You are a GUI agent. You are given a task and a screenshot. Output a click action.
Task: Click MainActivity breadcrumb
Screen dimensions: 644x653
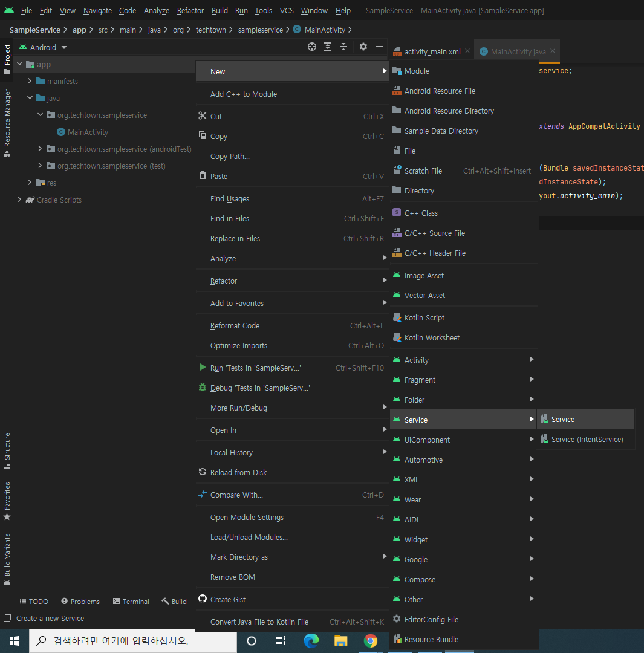pos(319,30)
